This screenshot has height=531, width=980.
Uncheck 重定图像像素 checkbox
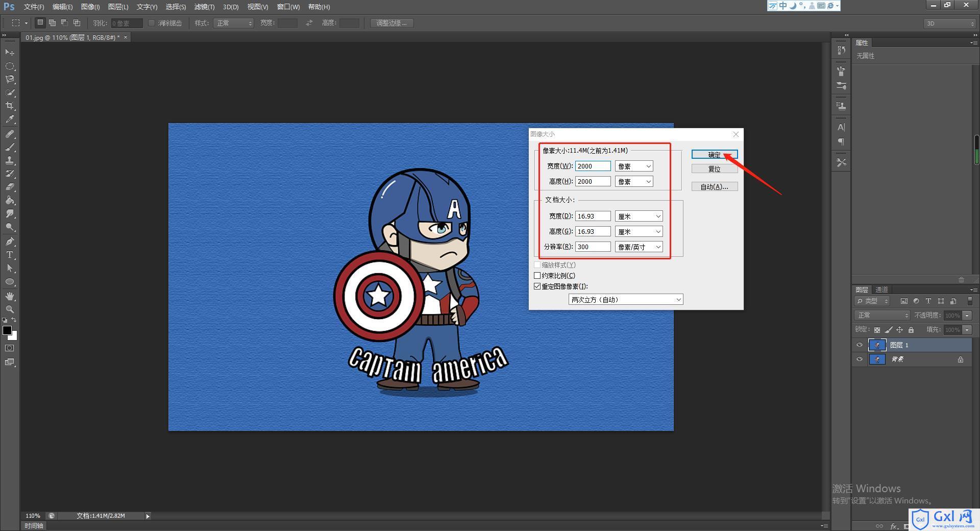[x=537, y=286]
